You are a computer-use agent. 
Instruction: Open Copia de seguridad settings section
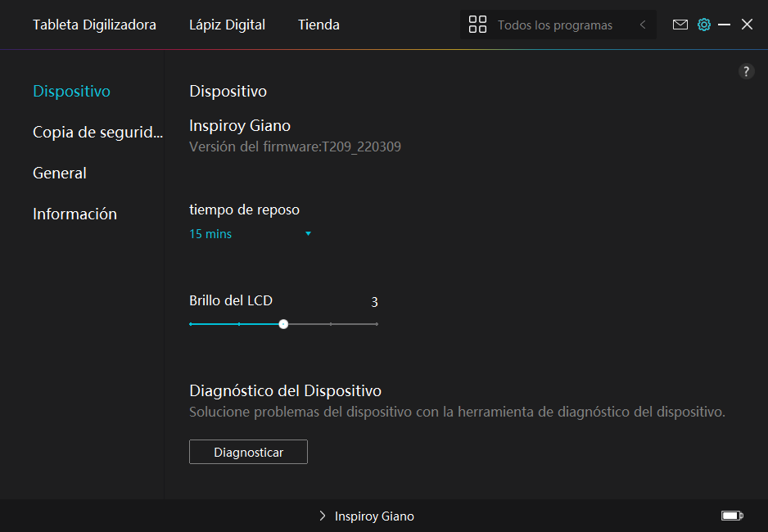[97, 132]
